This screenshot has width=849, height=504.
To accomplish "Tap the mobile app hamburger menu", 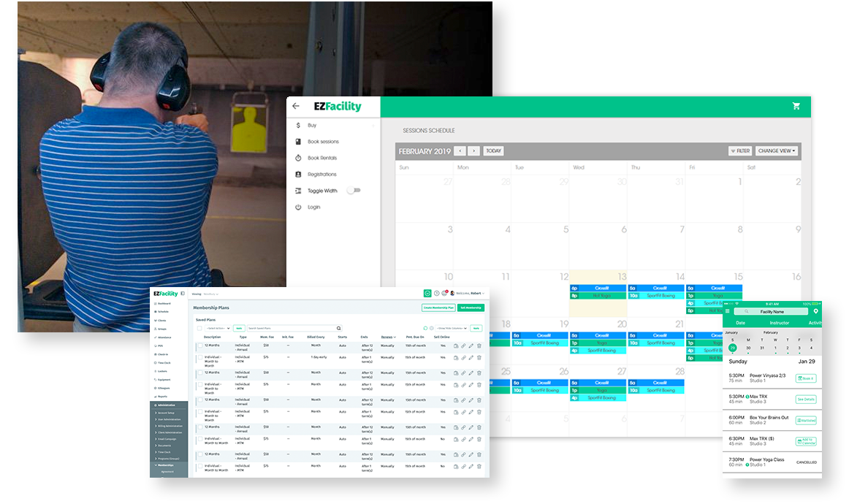I will [x=727, y=311].
